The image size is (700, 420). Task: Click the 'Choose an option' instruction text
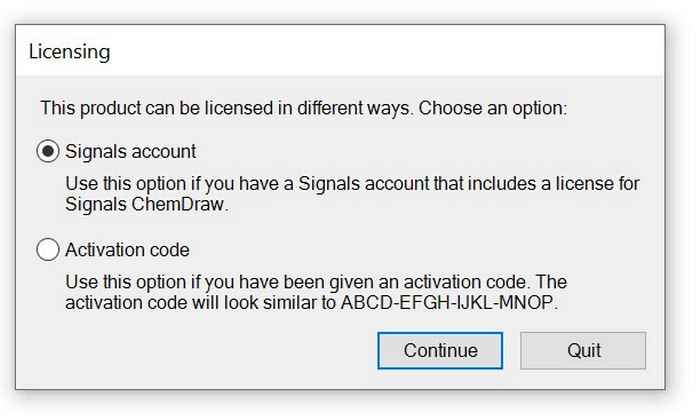493,107
